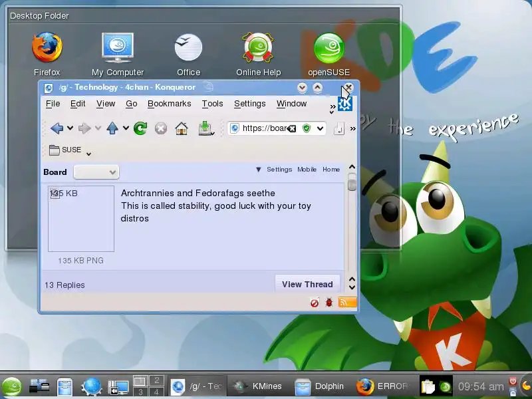The image size is (532, 399).
Task: Open the Window menu
Action: click(x=291, y=104)
